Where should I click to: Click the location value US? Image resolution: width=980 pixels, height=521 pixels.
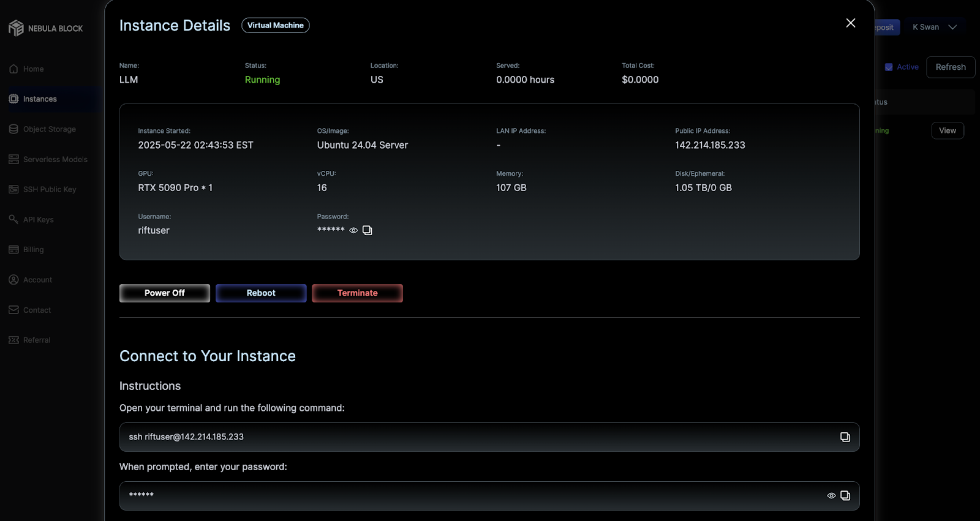tap(377, 80)
